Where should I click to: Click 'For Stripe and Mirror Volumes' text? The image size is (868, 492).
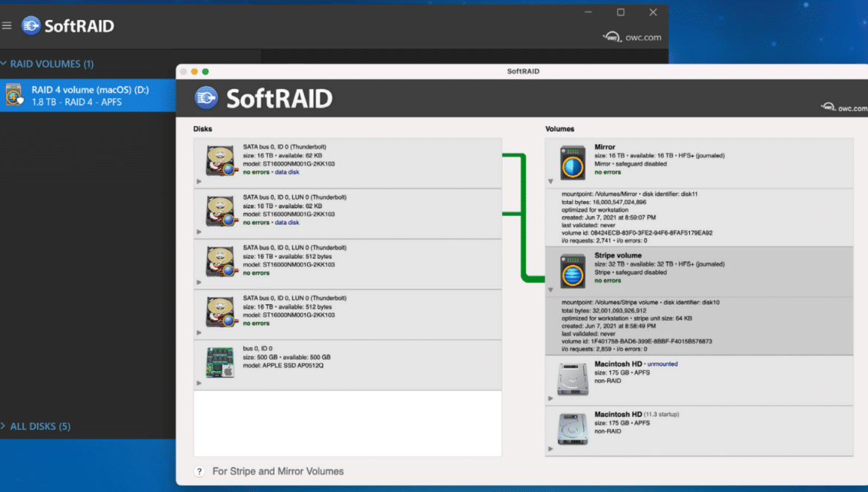pyautogui.click(x=278, y=471)
